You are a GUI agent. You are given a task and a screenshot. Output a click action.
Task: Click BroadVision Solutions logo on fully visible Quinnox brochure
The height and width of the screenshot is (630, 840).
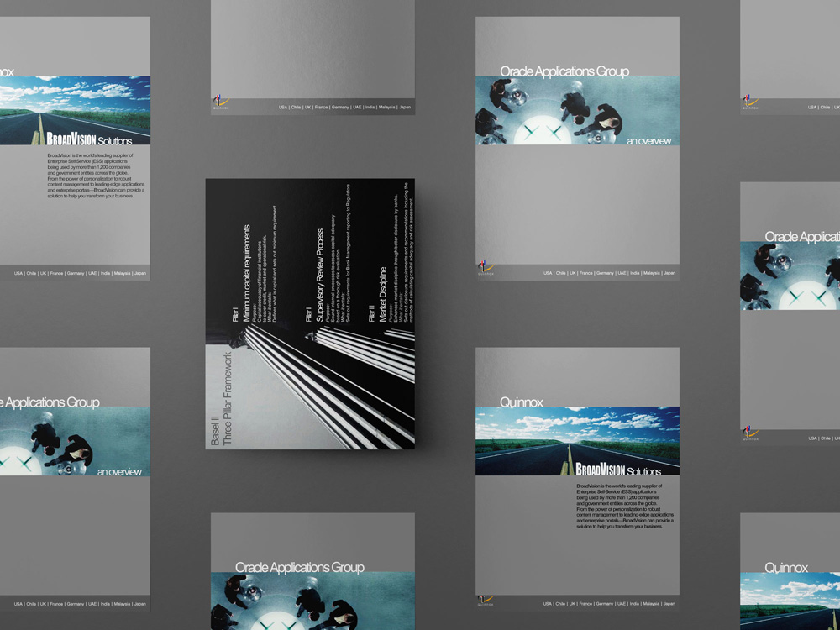coord(619,470)
